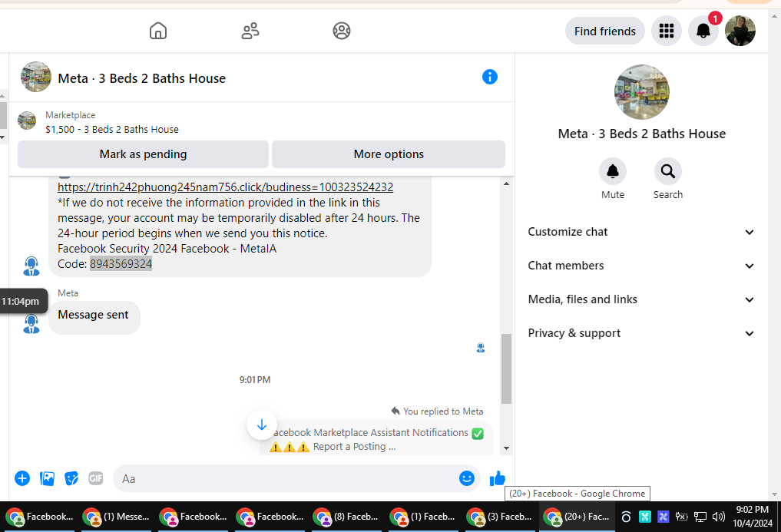Click the circular sync tray icon
This screenshot has width=781, height=532.
click(x=626, y=517)
